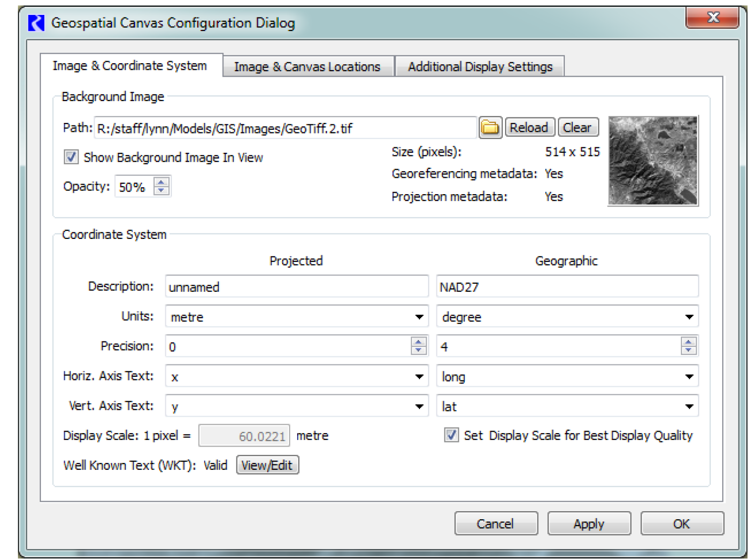This screenshot has width=752, height=560.
Task: Switch to Image & Canvas Locations tab
Action: 307,67
